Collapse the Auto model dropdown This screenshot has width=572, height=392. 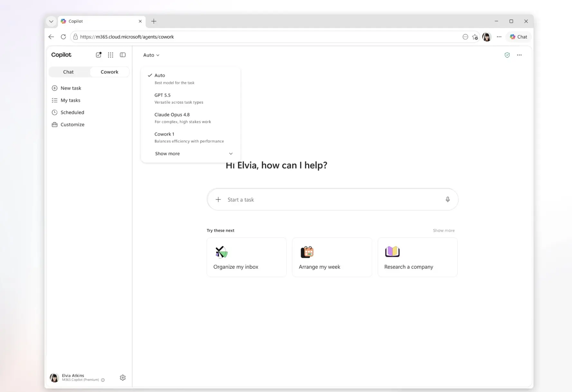coord(151,55)
